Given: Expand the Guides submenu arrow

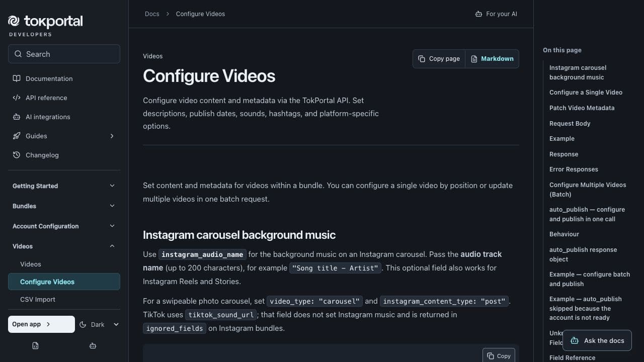Looking at the screenshot, I should (112, 136).
